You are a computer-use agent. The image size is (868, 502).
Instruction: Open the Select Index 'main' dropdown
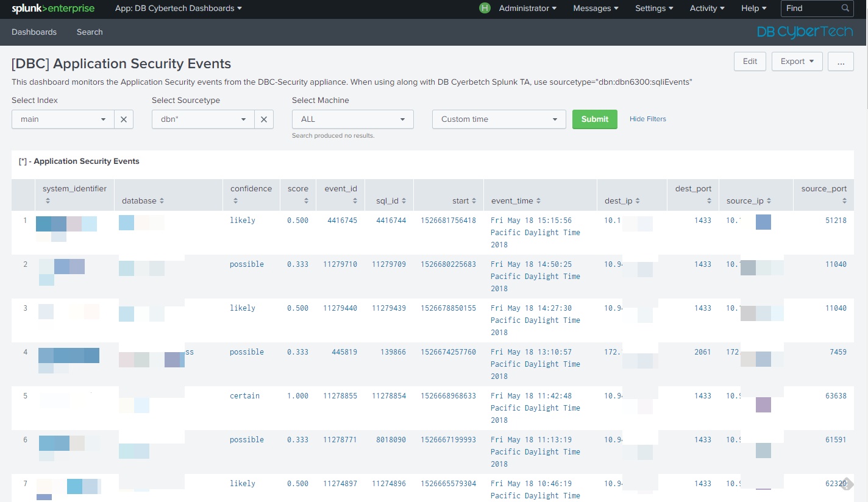pos(63,119)
